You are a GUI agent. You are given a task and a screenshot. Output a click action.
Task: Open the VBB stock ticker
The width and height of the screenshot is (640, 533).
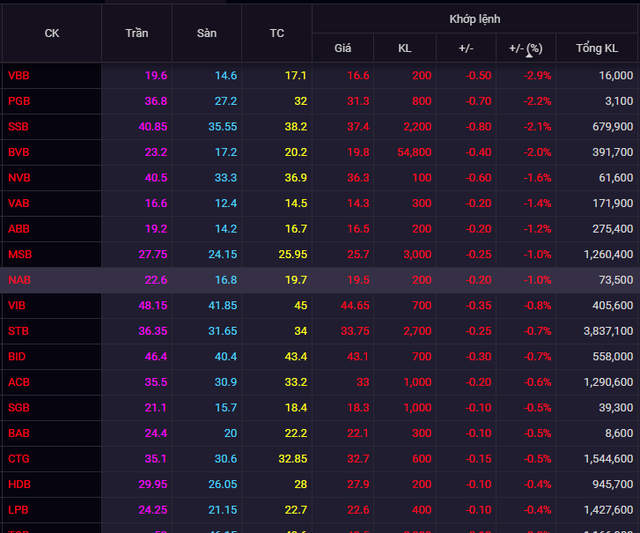(19, 75)
